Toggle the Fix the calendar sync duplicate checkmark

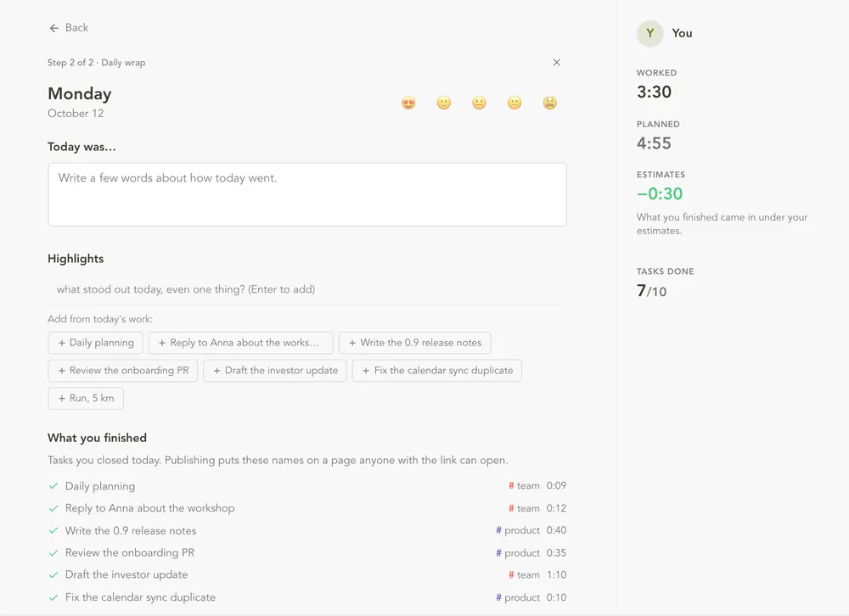[53, 597]
